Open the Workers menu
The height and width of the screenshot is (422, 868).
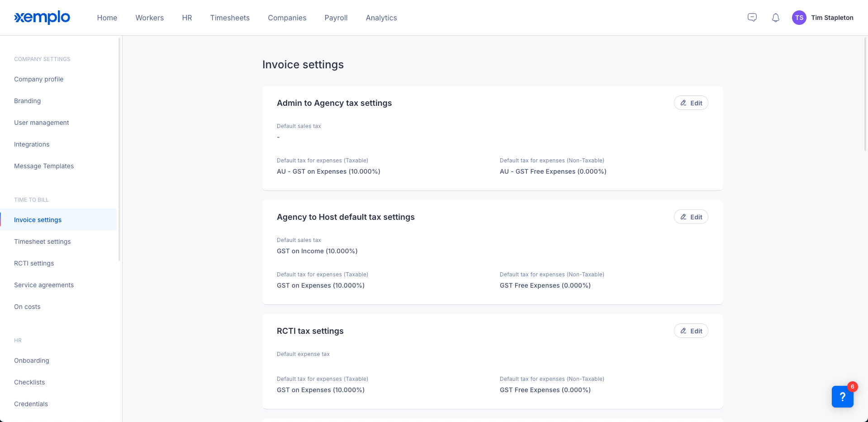click(x=149, y=18)
